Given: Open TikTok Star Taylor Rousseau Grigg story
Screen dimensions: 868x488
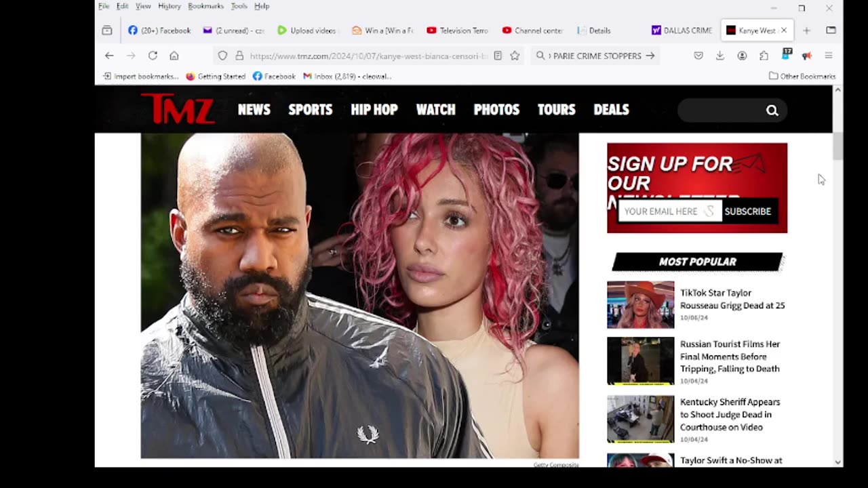Looking at the screenshot, I should coord(732,299).
